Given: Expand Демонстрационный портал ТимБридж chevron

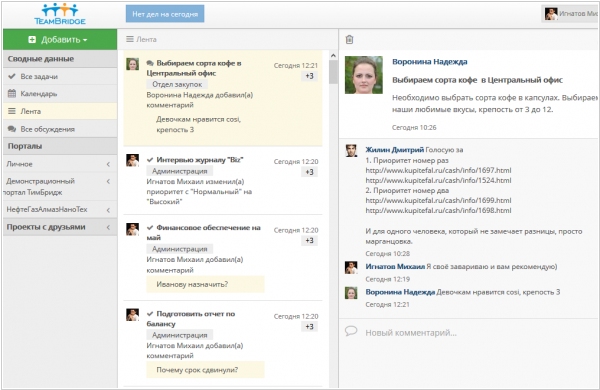Looking at the screenshot, I should pyautogui.click(x=108, y=181).
